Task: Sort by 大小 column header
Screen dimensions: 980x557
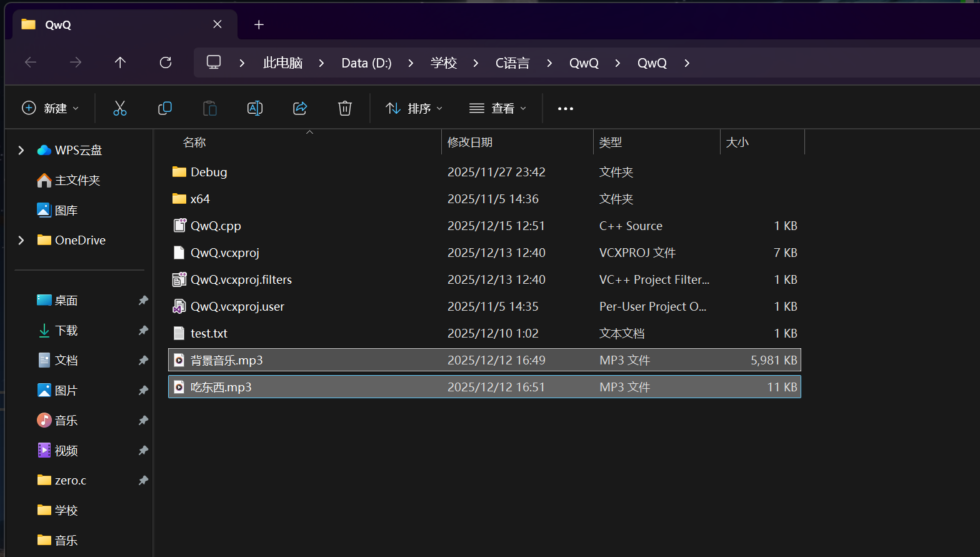Action: coord(737,143)
